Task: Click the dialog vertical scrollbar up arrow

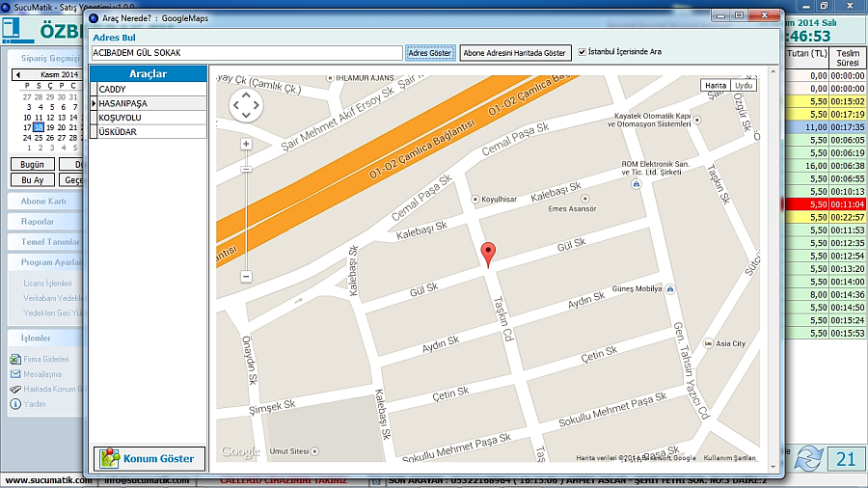Action: (x=773, y=72)
